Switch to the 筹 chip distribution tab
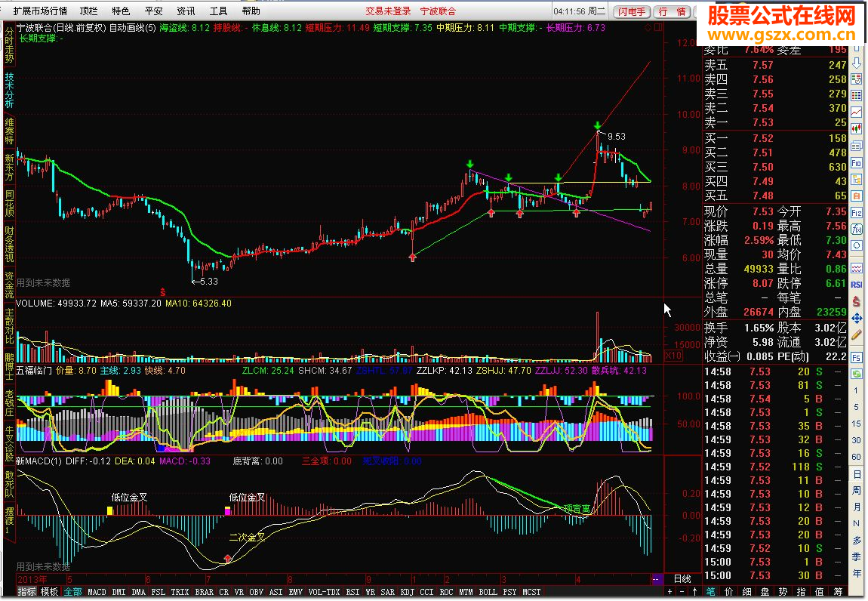 click(838, 592)
